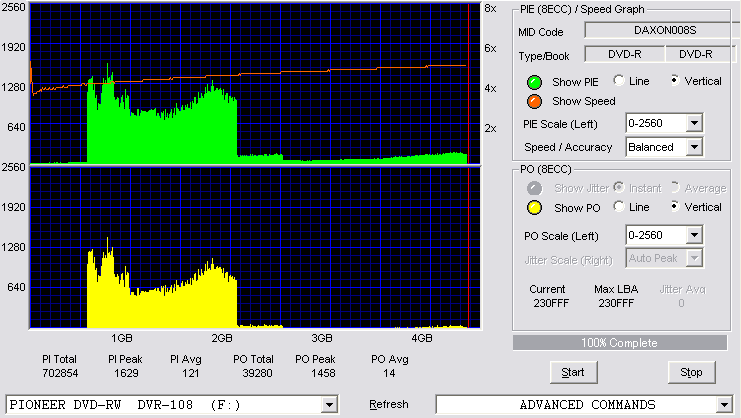Image resolution: width=741 pixels, height=418 pixels.
Task: Open the Speed / Accuracy Balanced dropdown
Action: [x=694, y=147]
